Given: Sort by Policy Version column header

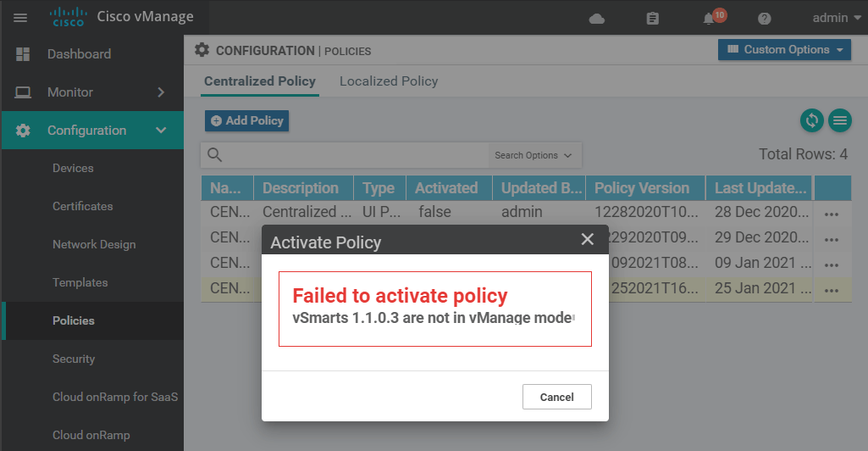Looking at the screenshot, I should click(x=645, y=188).
